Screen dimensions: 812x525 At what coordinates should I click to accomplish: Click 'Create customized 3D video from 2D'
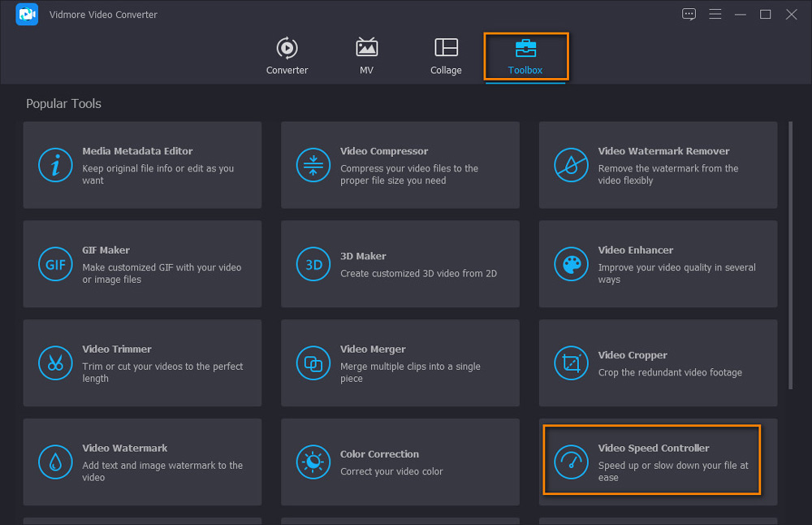(x=418, y=274)
